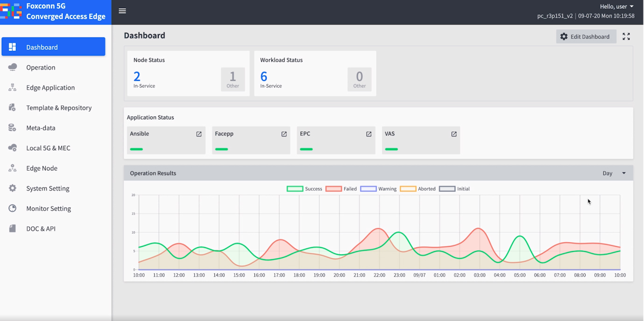This screenshot has height=321, width=644.
Task: Toggle the Aborted series in the legend
Action: coord(418,189)
